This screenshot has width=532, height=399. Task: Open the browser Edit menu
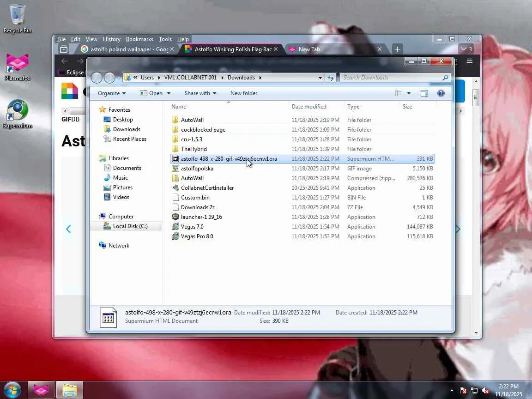click(76, 39)
